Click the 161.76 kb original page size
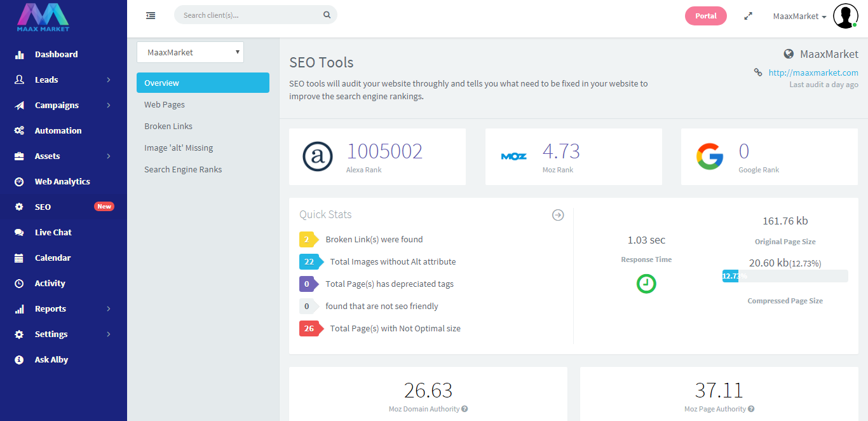868x421 pixels. pyautogui.click(x=785, y=221)
